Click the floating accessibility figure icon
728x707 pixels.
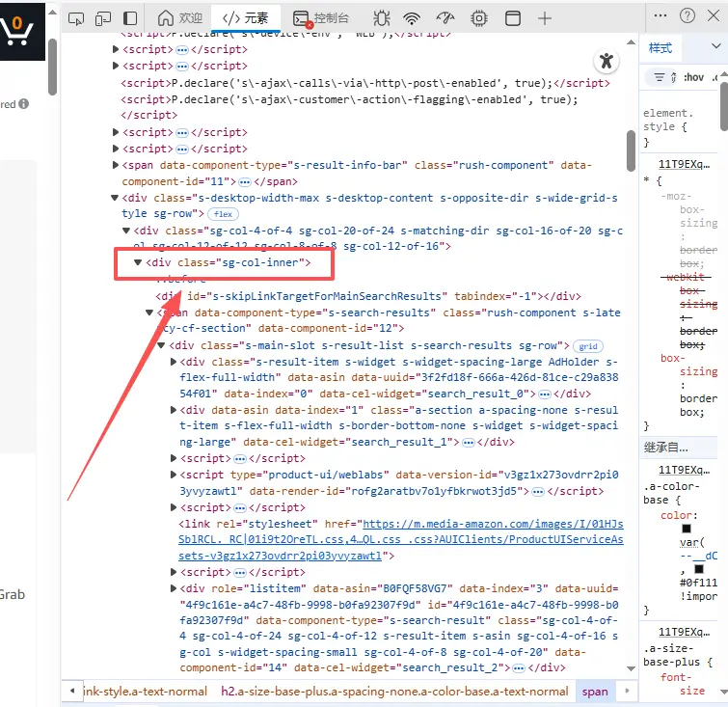click(x=607, y=61)
